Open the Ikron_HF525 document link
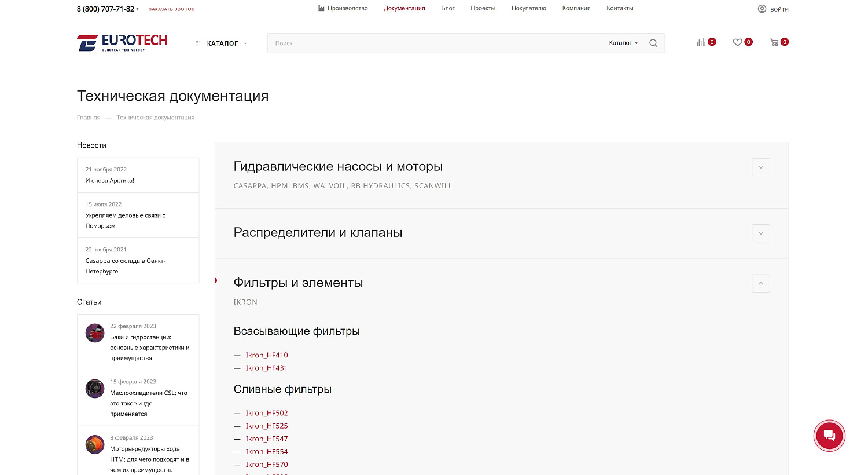Screen dimensions: 868x475 (x=266, y=426)
